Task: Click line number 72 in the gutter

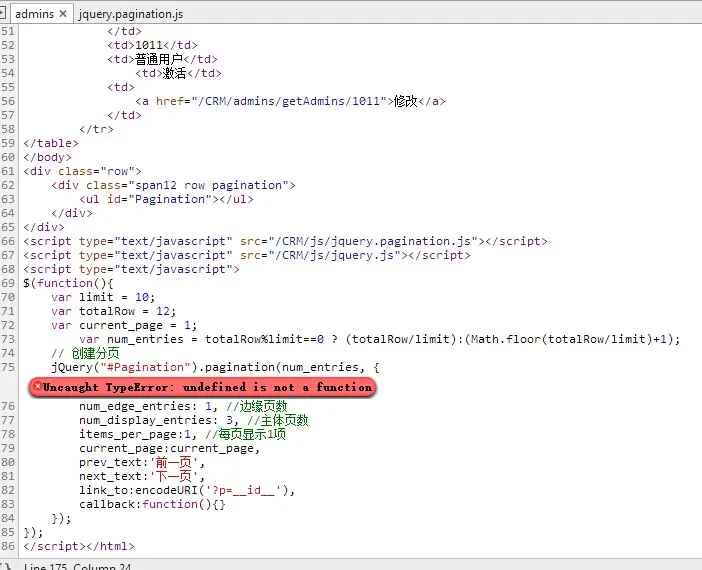Action: pyautogui.click(x=8, y=325)
